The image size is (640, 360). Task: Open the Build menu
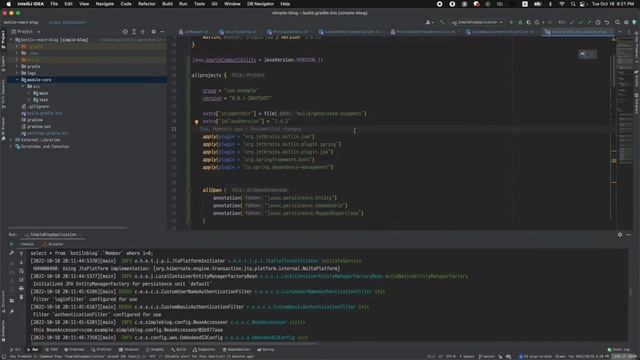(x=167, y=4)
